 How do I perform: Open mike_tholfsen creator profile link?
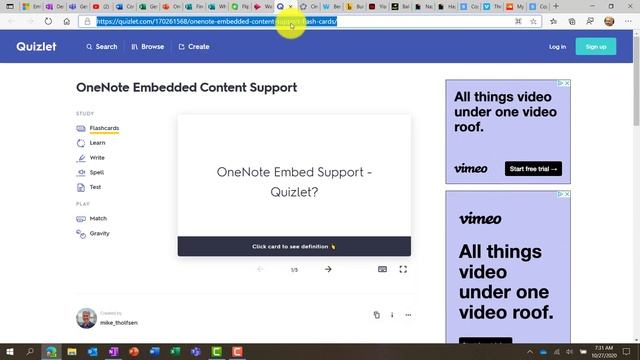pos(119,322)
